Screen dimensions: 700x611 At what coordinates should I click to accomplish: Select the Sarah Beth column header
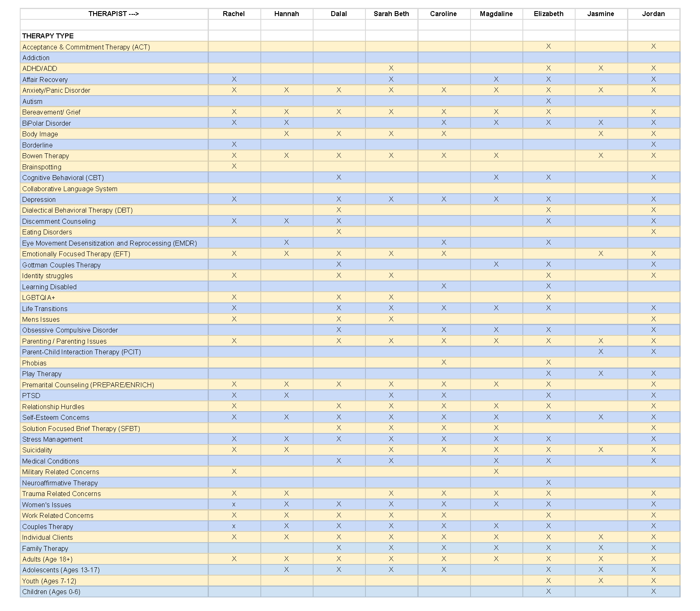point(391,14)
